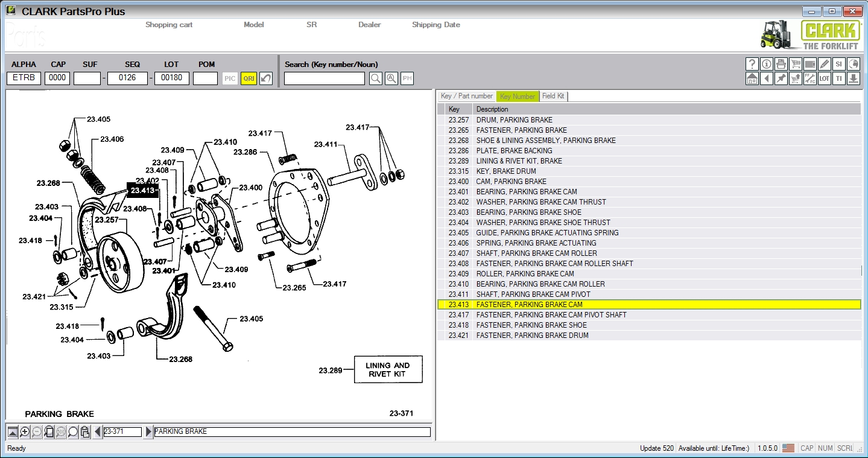
Task: Click the printer icon in toolbar
Action: pyautogui.click(x=781, y=64)
